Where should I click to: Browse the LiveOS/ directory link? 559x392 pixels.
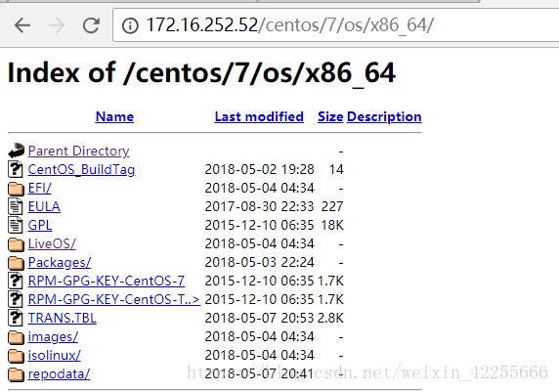[52, 243]
